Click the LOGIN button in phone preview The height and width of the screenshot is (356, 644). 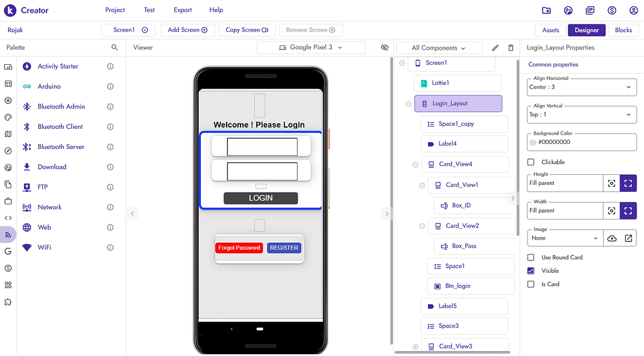tap(261, 198)
